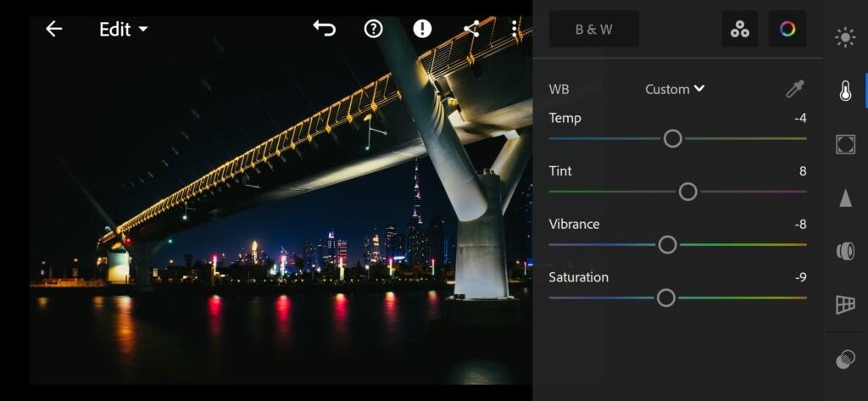
Task: Click the Vibrance label
Action: [x=574, y=225]
